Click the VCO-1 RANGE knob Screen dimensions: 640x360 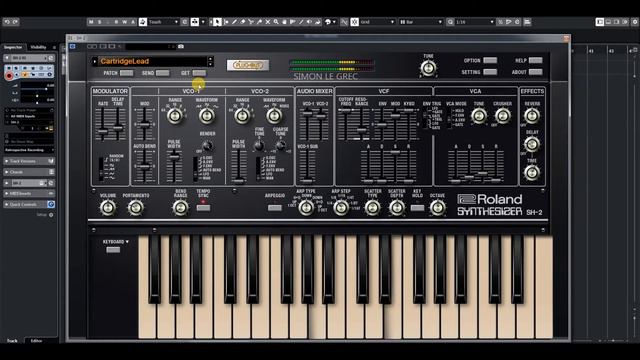pyautogui.click(x=175, y=116)
